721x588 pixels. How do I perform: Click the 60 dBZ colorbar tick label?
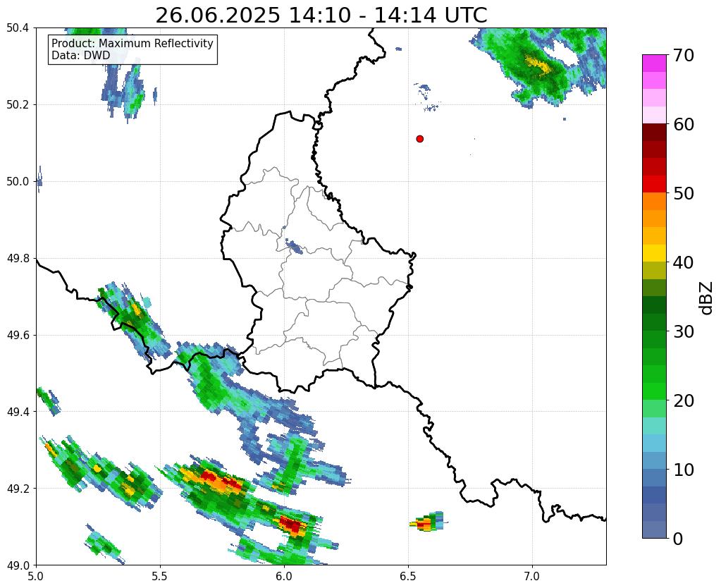(x=683, y=124)
